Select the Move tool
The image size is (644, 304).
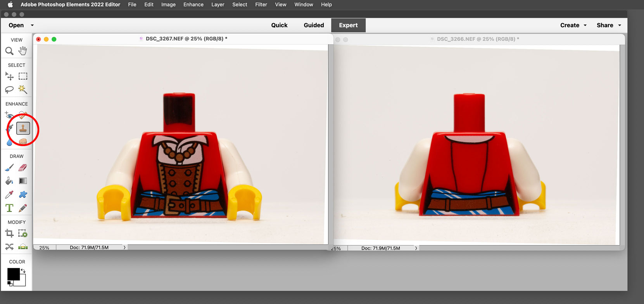tap(9, 76)
